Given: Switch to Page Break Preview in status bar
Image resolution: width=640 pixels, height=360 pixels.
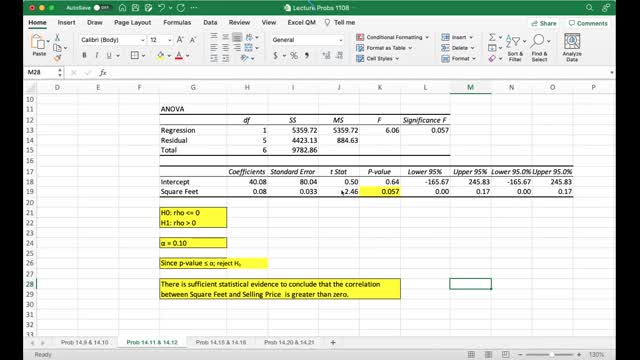Looking at the screenshot, I should click(x=505, y=354).
